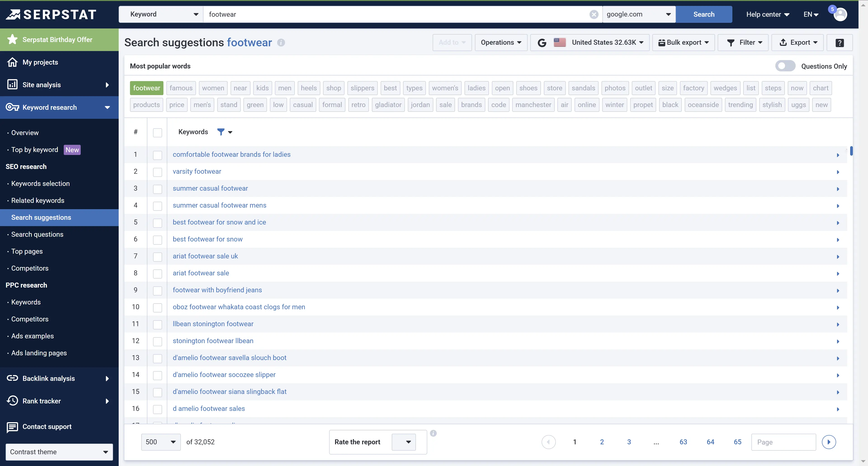Screen dimensions: 868x466
Task: Click the info icon near Rate the report
Action: pos(433,433)
